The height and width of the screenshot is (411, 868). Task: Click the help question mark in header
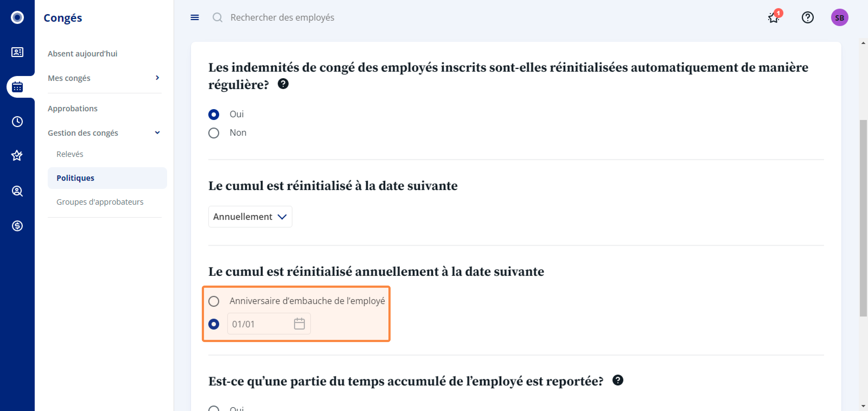[807, 18]
